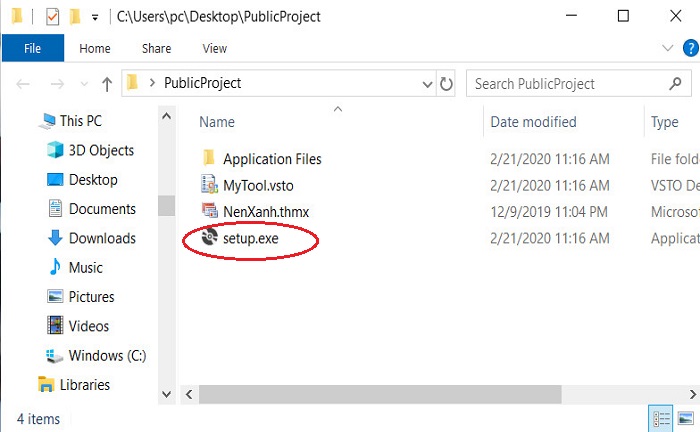The width and height of the screenshot is (700, 432).
Task: Click the Properties checkmark icon in title bar
Action: pos(52,17)
